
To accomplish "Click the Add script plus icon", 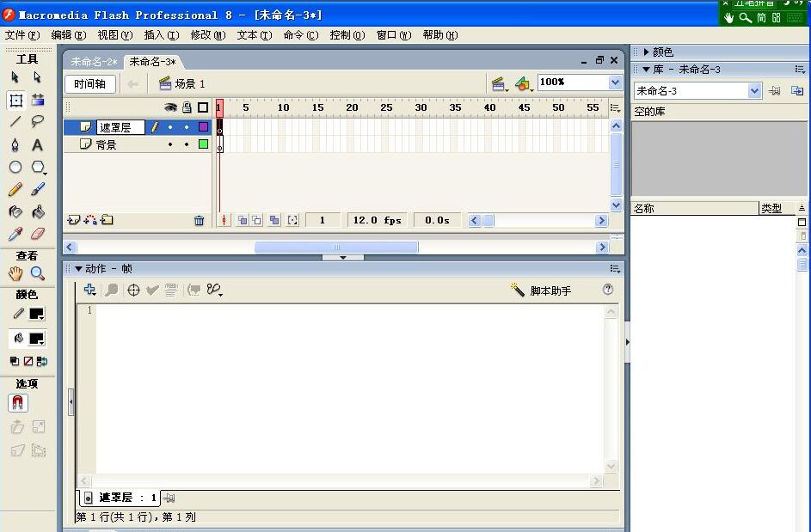I will click(89, 290).
